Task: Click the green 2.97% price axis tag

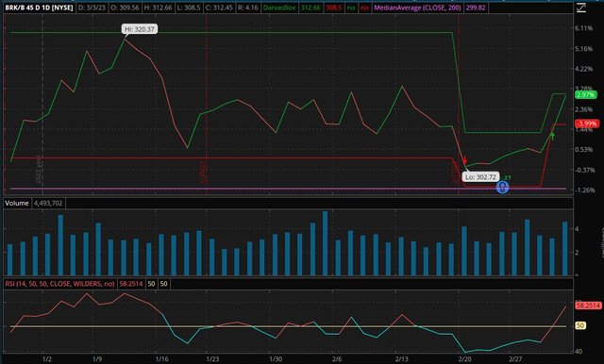Action: (x=585, y=94)
